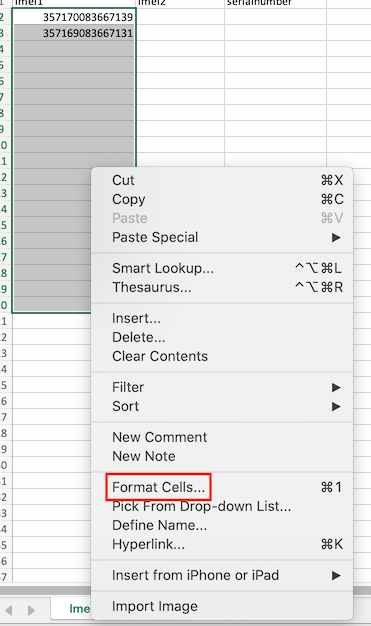The width and height of the screenshot is (371, 626).
Task: Expand the Filter submenu arrow
Action: click(336, 387)
